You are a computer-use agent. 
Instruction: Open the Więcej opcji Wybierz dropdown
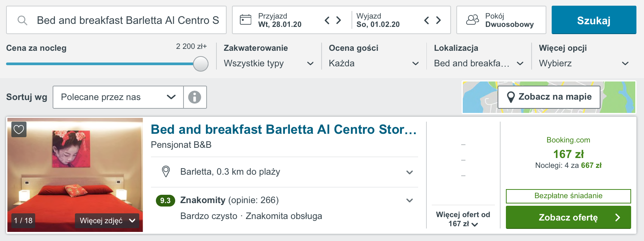[x=584, y=63]
